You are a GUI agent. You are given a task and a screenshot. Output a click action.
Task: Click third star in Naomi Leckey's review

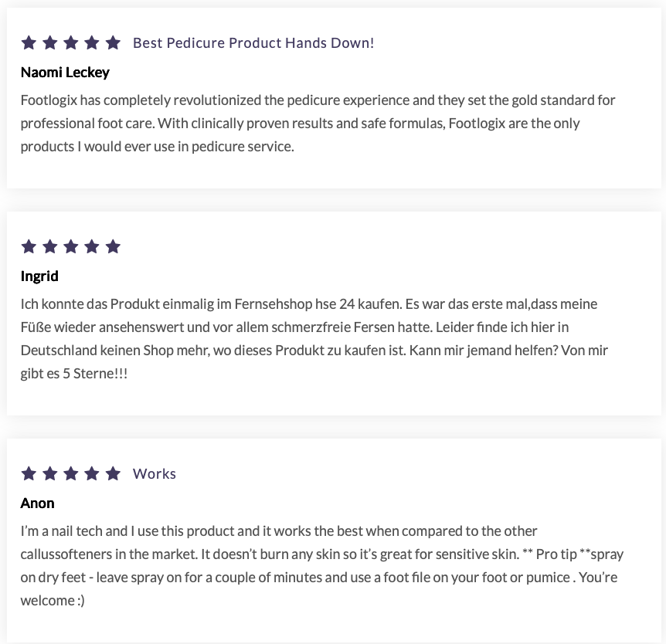[71, 43]
